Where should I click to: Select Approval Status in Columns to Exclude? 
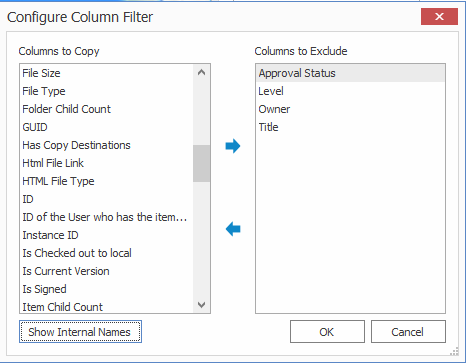[x=350, y=73]
